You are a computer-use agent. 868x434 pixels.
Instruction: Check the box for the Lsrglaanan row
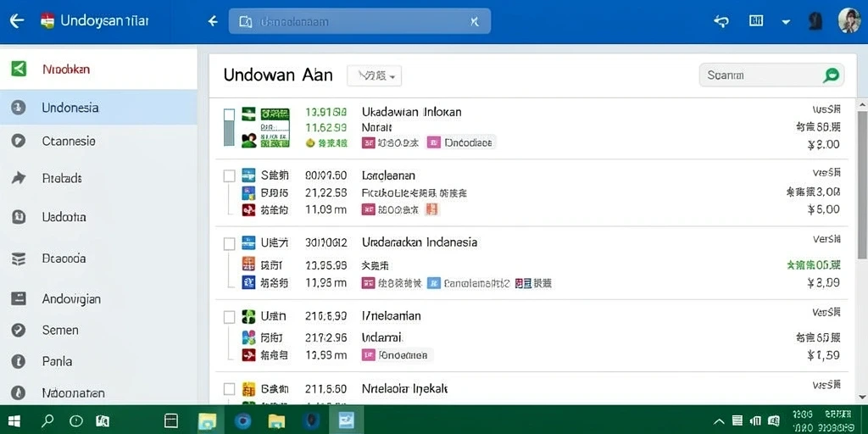pyautogui.click(x=229, y=176)
